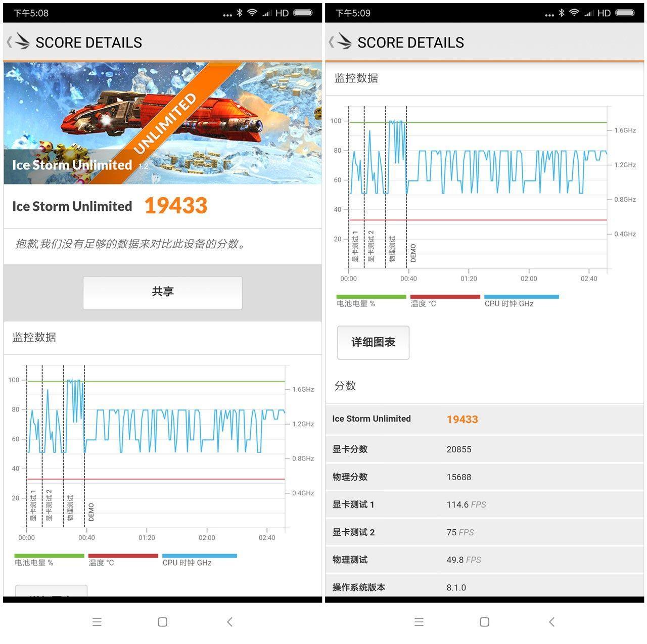Screen dimensions: 647x644
Task: Tap 物理测试 value 49.8 FPS
Action: [464, 560]
